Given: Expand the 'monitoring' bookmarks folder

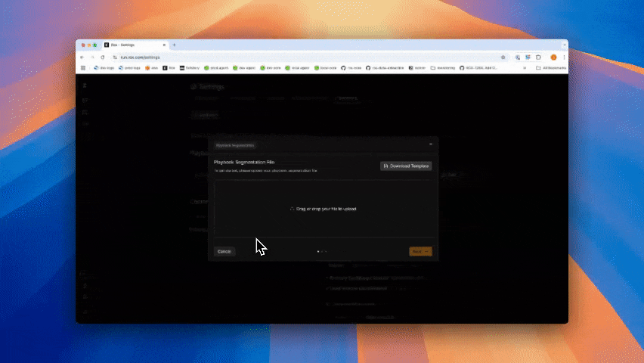Looking at the screenshot, I should click(x=443, y=67).
